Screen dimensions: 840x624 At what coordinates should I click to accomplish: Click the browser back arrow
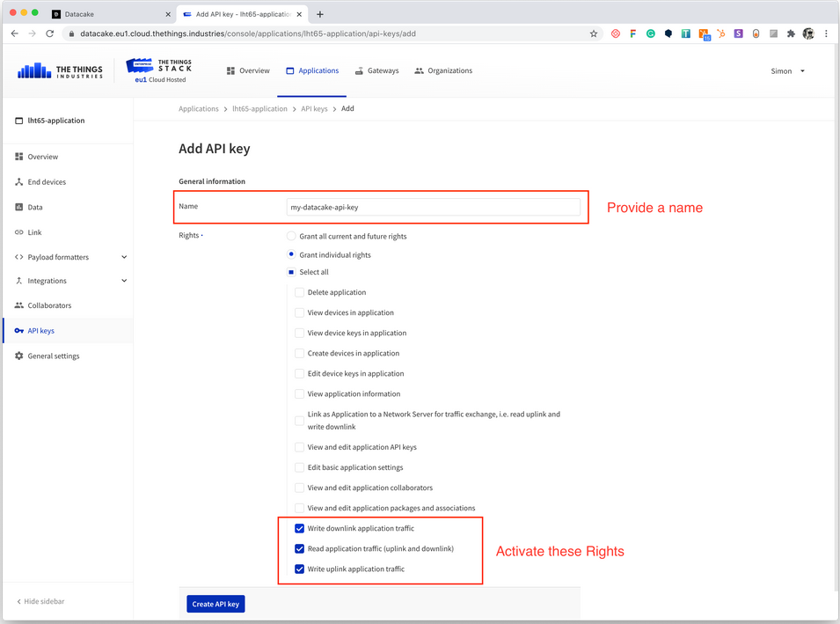14,33
